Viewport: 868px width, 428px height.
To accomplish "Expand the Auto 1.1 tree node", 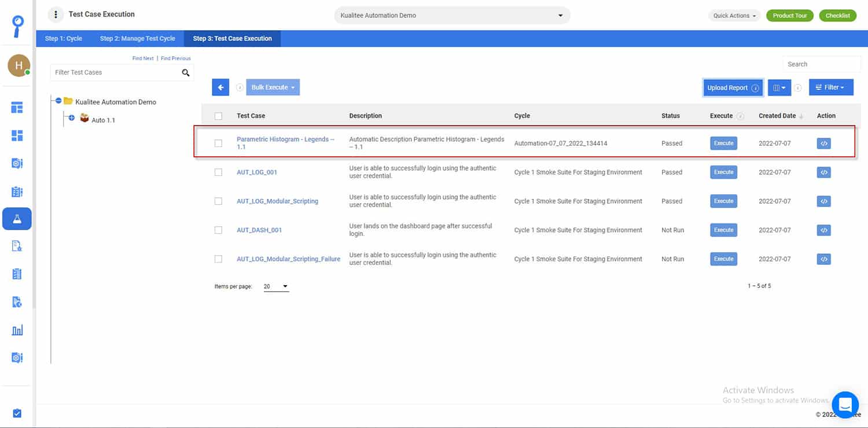I will 72,118.
